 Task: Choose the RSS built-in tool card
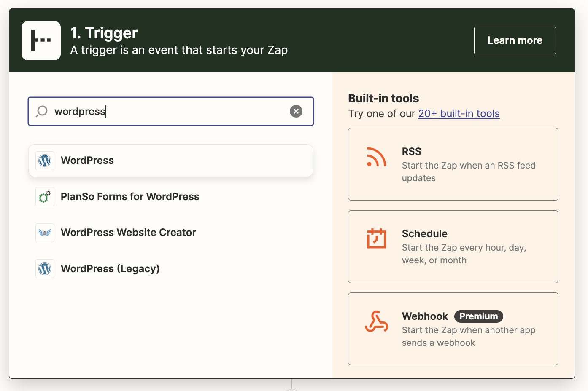pyautogui.click(x=453, y=164)
